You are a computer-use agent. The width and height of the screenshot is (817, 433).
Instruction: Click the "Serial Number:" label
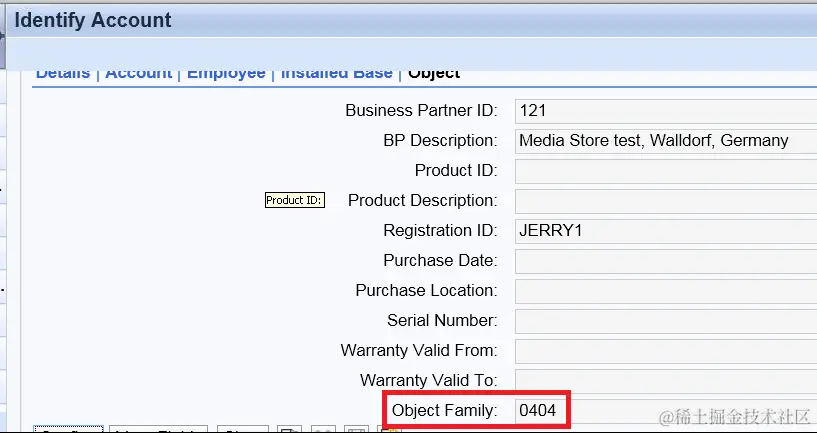(x=442, y=320)
